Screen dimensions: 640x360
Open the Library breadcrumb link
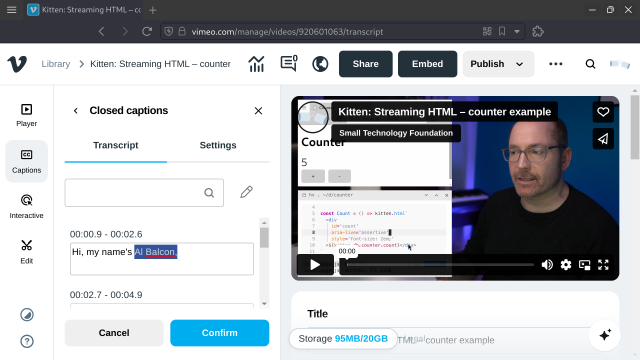click(x=56, y=64)
